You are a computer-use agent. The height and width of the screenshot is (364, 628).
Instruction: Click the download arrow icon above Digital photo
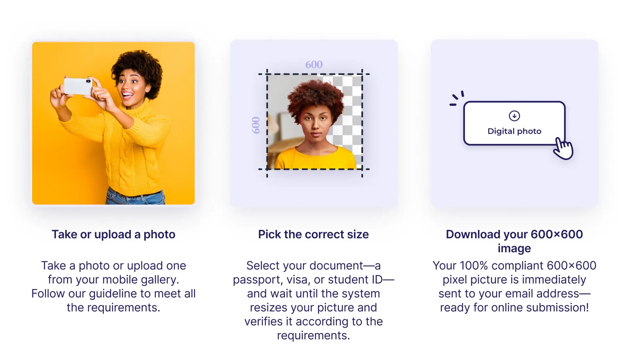click(x=514, y=116)
